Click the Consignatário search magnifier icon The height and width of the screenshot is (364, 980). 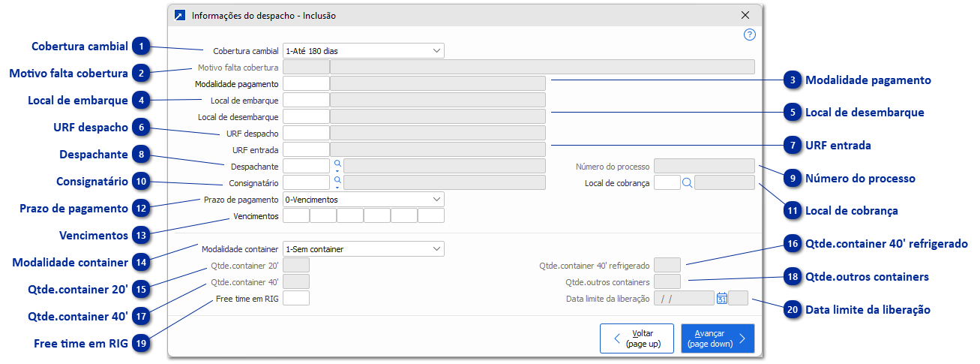pyautogui.click(x=337, y=180)
